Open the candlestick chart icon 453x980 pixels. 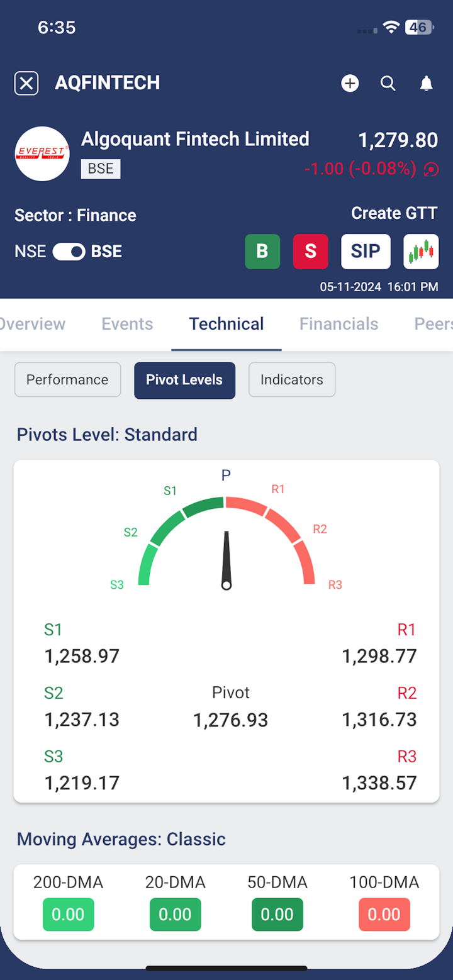(421, 252)
